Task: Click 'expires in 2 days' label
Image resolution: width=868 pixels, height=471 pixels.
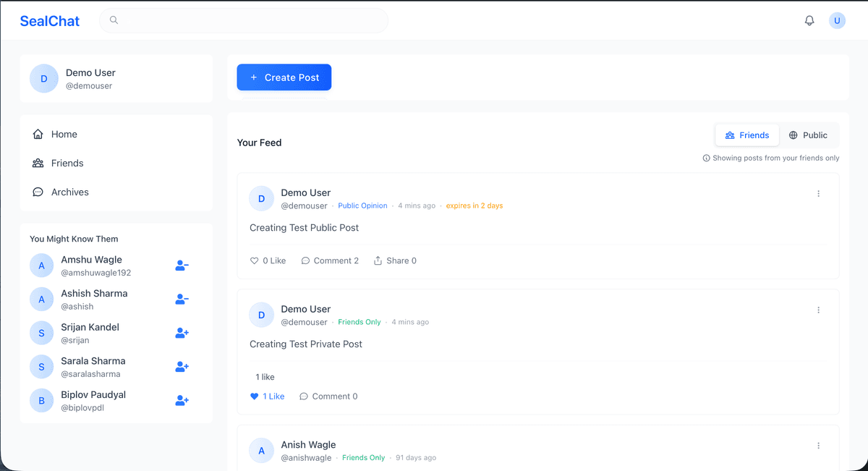Action: (475, 205)
